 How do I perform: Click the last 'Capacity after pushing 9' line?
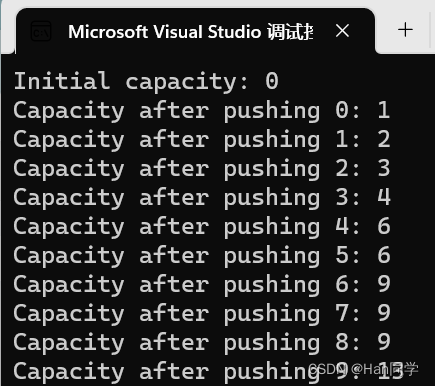(x=208, y=372)
